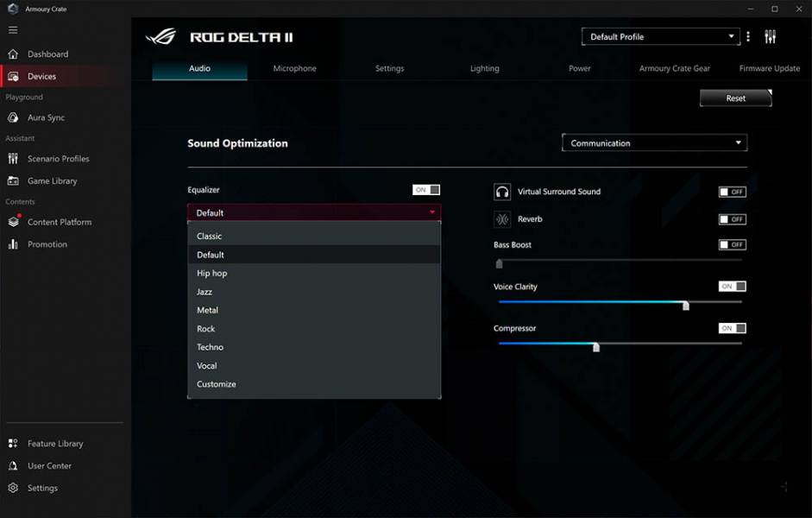Open the Scenario Profiles icon

[14, 159]
